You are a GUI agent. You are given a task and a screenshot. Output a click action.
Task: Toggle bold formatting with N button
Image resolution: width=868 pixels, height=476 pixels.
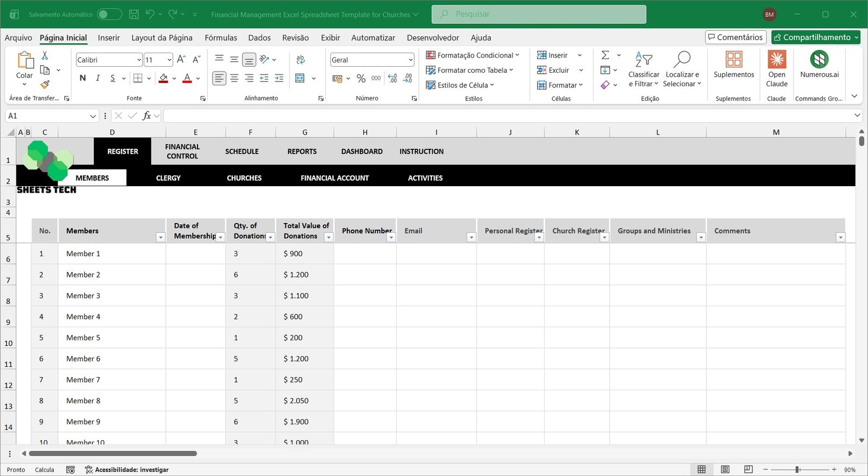tap(82, 78)
